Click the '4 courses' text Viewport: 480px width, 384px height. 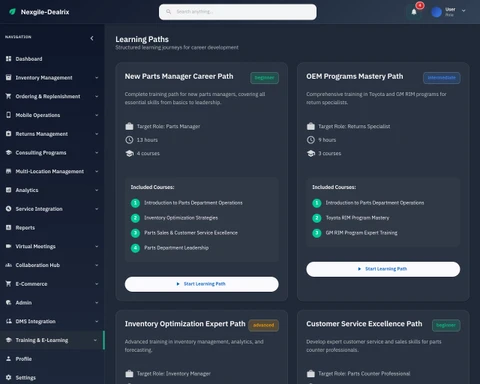pyautogui.click(x=148, y=153)
